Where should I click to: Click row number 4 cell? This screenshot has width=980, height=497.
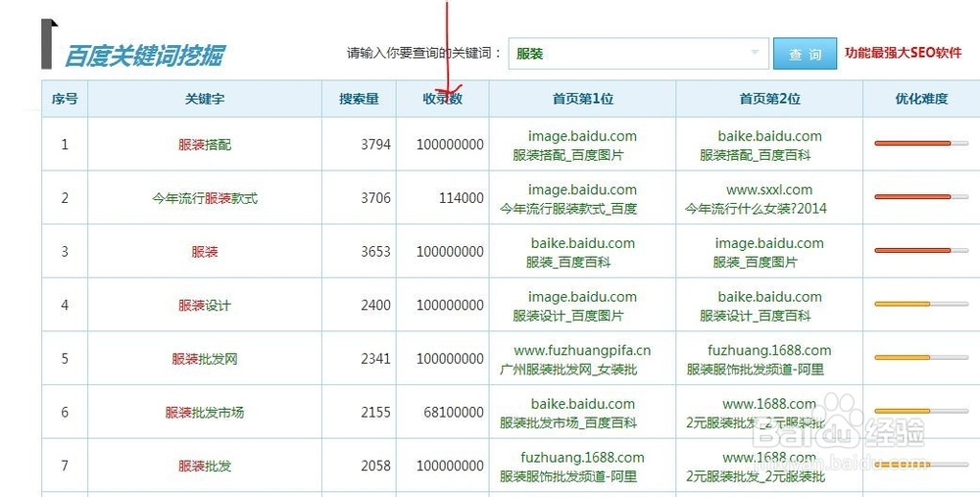point(65,305)
